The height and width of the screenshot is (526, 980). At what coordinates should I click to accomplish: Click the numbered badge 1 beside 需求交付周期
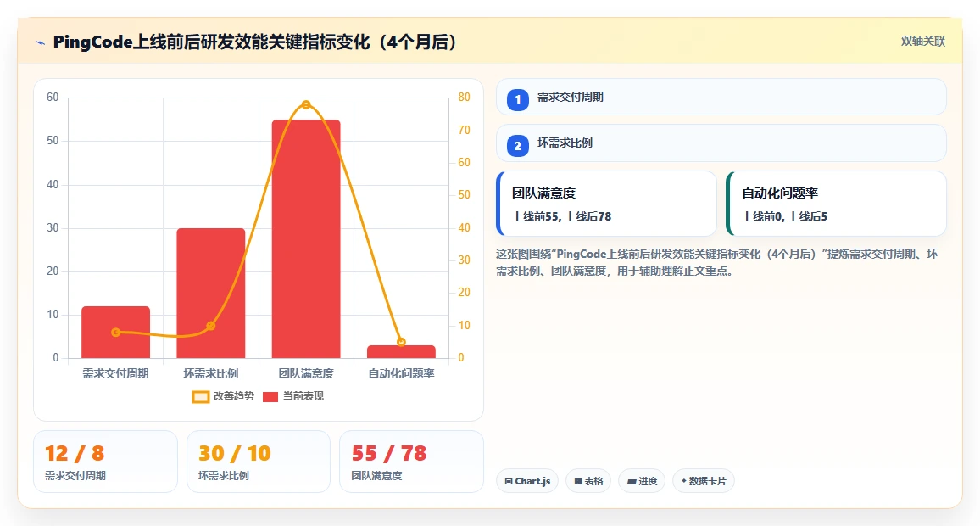coord(517,99)
